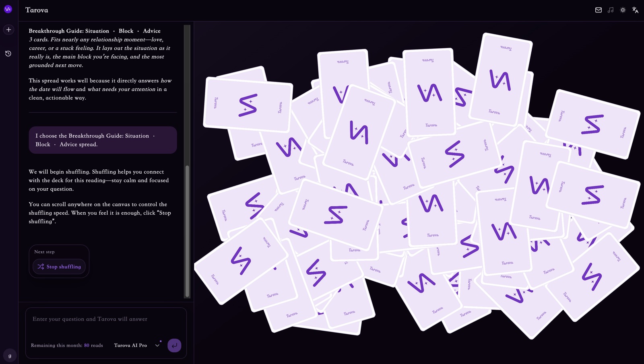The height and width of the screenshot is (364, 644).
Task: Click the chevron next to Tarova AI Pro
Action: (157, 345)
